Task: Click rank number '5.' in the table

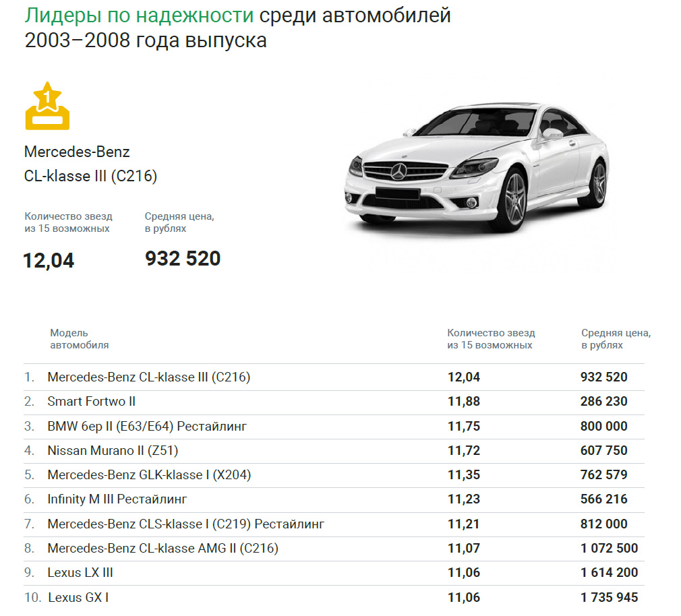Action: [x=29, y=475]
